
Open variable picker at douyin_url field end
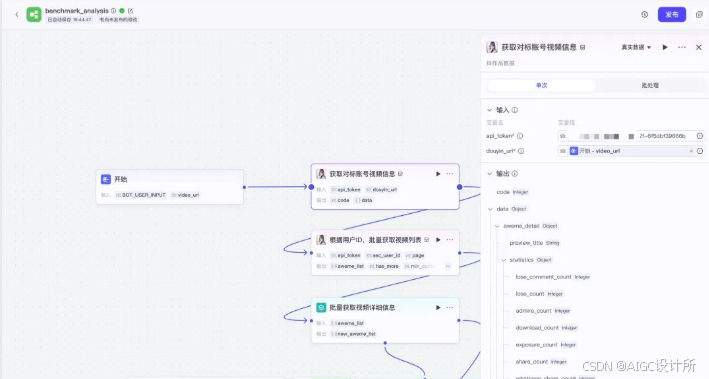click(700, 151)
